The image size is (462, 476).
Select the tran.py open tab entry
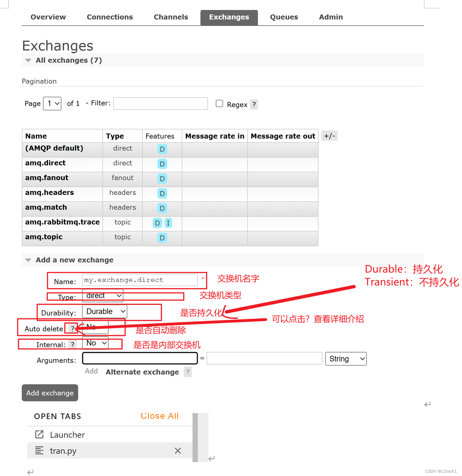(x=110, y=451)
